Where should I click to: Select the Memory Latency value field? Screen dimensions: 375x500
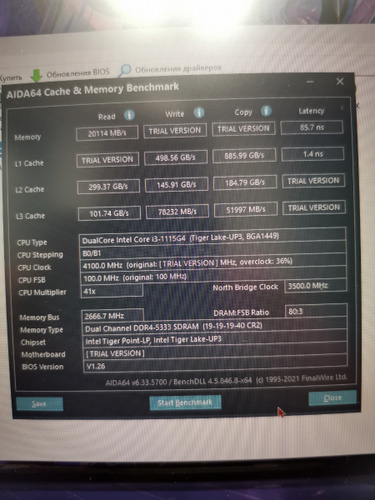tap(312, 127)
